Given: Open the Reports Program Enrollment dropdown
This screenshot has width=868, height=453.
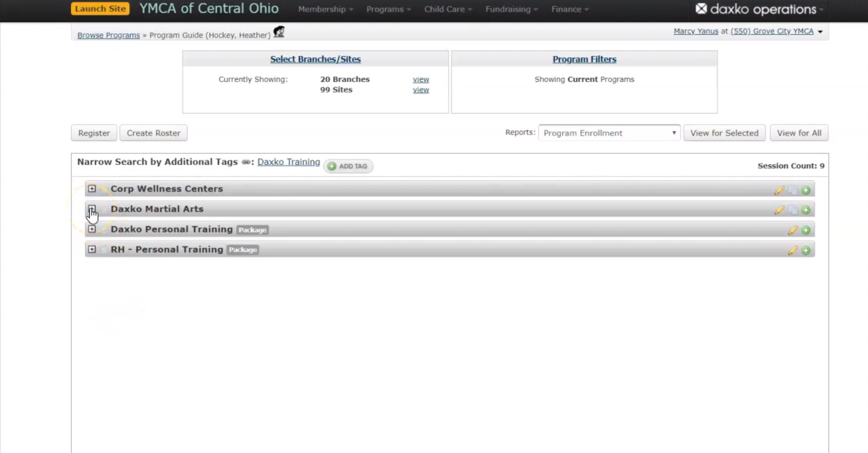Looking at the screenshot, I should (x=609, y=133).
